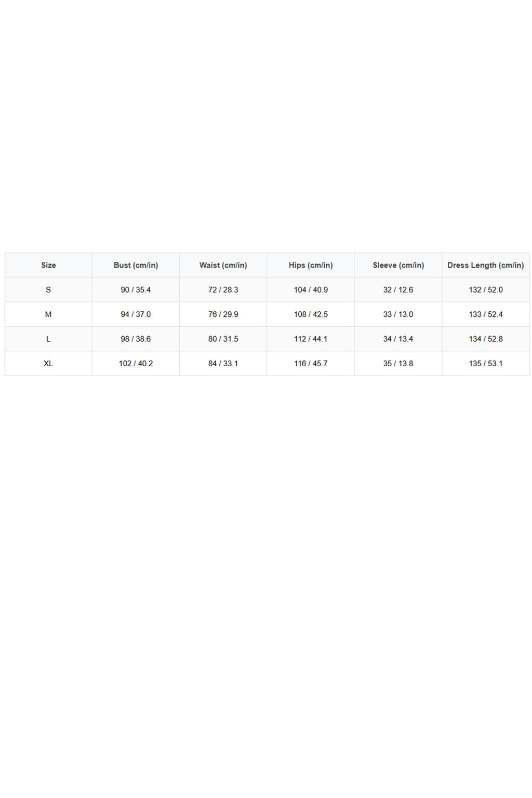The height and width of the screenshot is (798, 532).
Task: Click the Size column header
Action: (x=48, y=265)
